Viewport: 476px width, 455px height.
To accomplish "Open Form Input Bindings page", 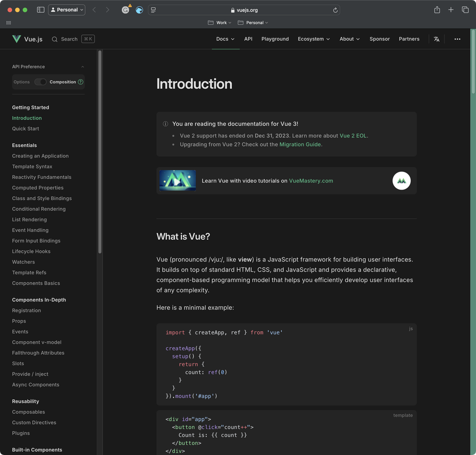I will [x=36, y=241].
